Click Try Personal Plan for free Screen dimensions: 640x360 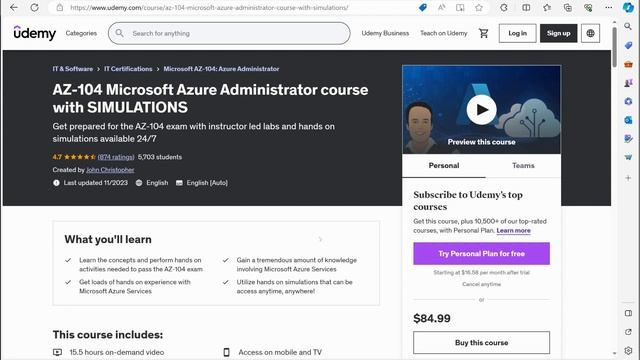coord(481,253)
